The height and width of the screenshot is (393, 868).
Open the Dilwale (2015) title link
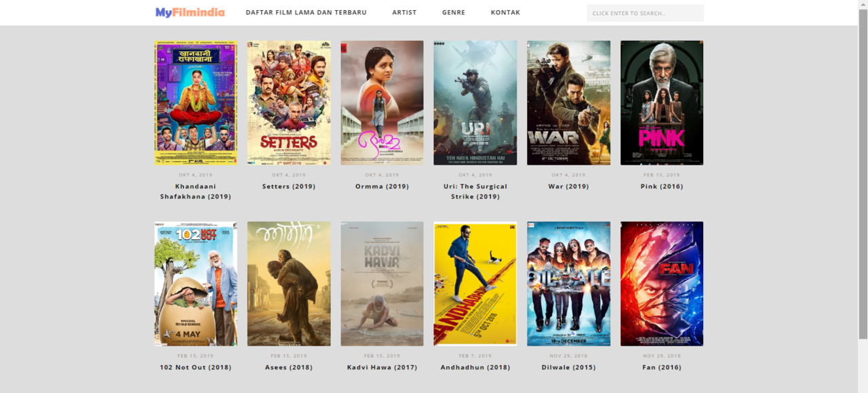point(568,367)
